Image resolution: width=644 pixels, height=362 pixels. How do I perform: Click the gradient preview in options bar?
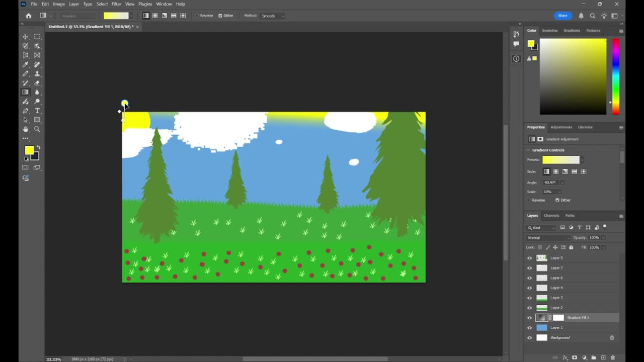tap(116, 16)
